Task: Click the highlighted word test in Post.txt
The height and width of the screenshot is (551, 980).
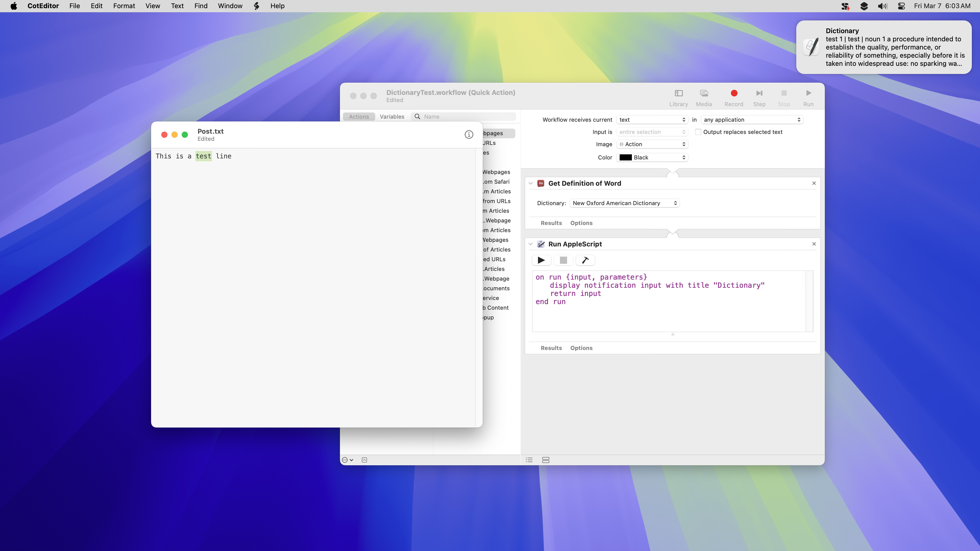Action: pyautogui.click(x=204, y=156)
